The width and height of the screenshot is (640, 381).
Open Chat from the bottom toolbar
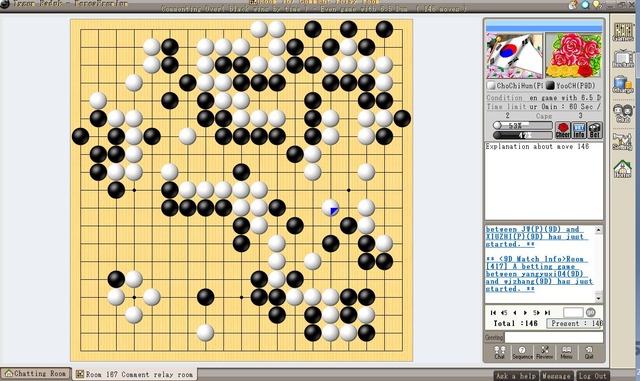(500, 352)
